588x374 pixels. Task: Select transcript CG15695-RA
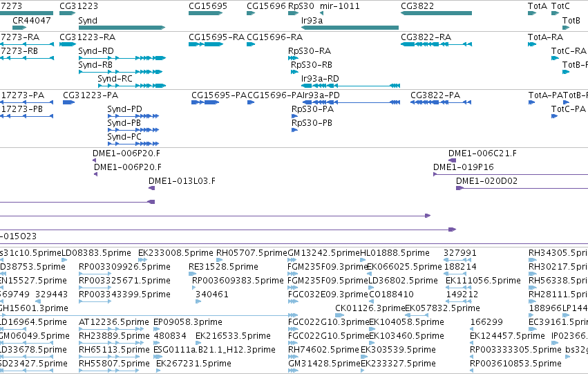point(216,37)
